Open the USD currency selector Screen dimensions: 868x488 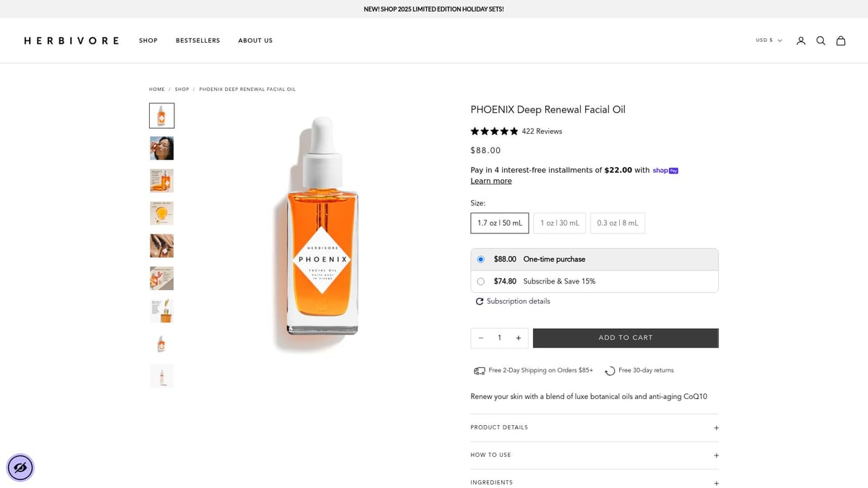point(767,40)
